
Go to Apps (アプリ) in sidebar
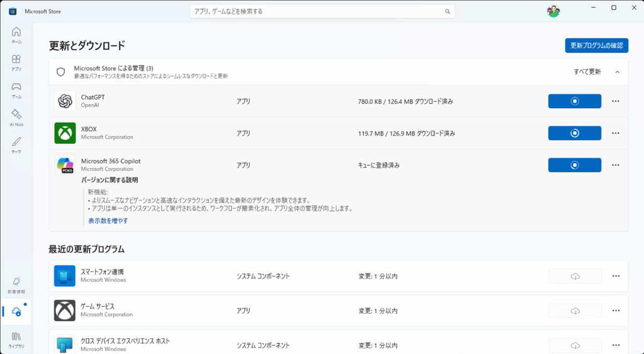click(x=16, y=62)
